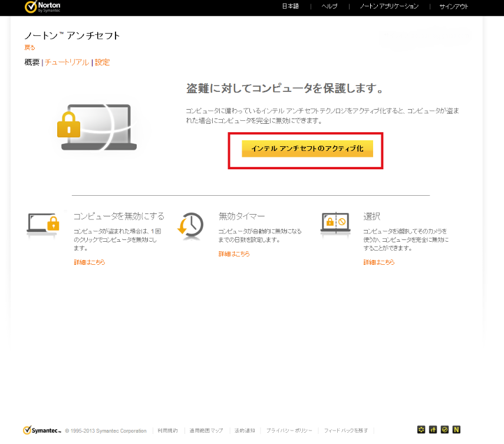The height and width of the screenshot is (444, 504).
Task: Open the 適用範囲マップ footer link
Action: coord(206,430)
